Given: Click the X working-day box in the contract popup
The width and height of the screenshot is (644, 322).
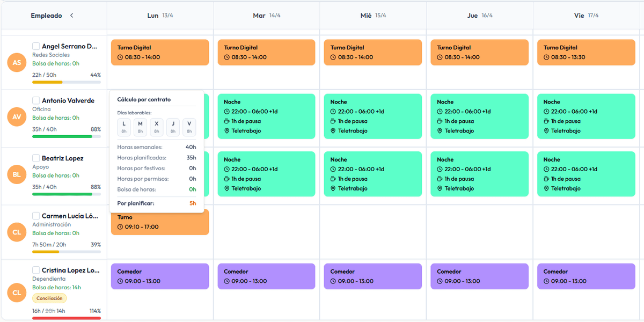Looking at the screenshot, I should [x=157, y=127].
